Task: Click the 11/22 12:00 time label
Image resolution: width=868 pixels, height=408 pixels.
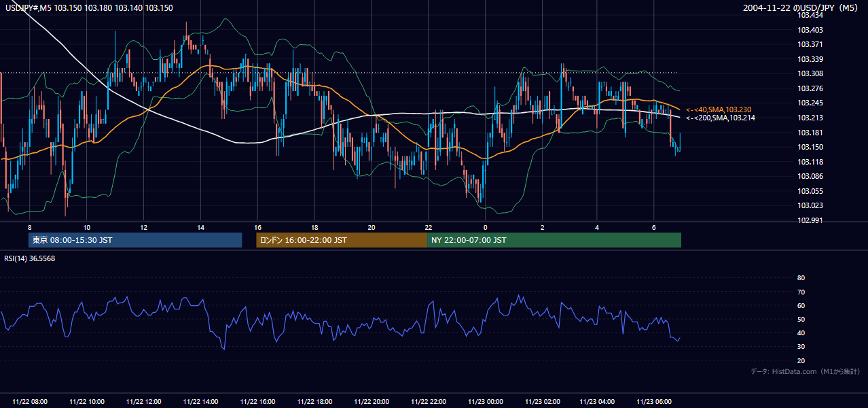Action: click(x=143, y=402)
